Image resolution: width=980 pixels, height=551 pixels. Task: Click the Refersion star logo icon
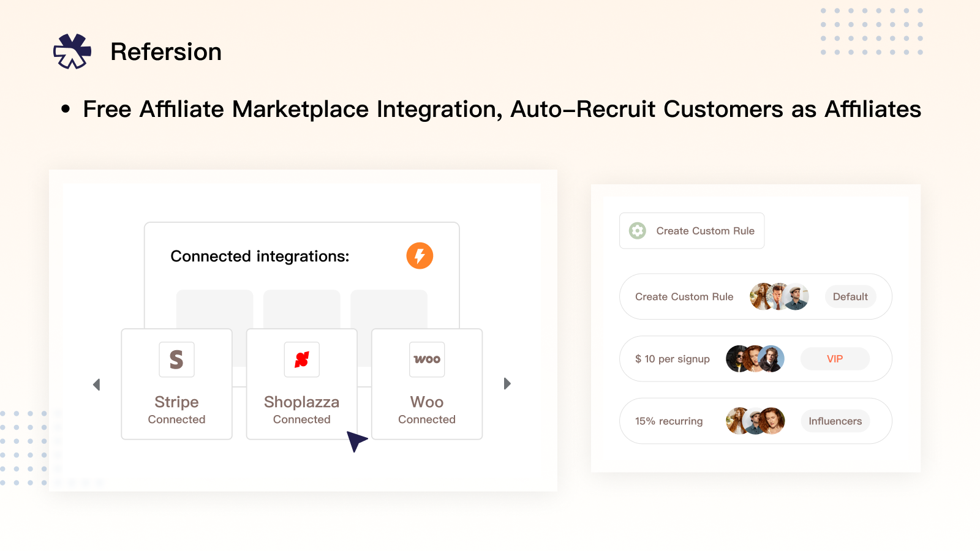(72, 51)
